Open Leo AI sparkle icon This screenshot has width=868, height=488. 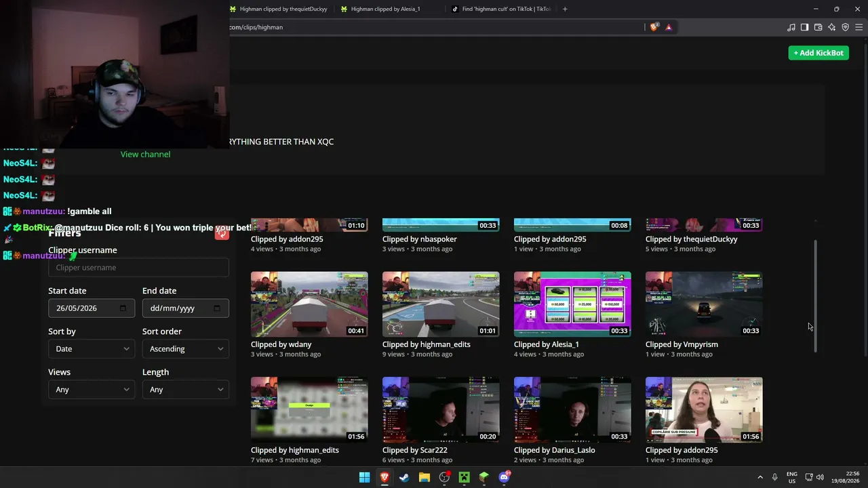[832, 27]
